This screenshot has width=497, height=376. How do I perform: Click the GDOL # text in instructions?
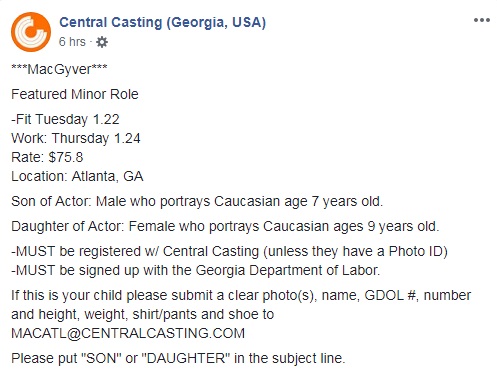pos(390,295)
